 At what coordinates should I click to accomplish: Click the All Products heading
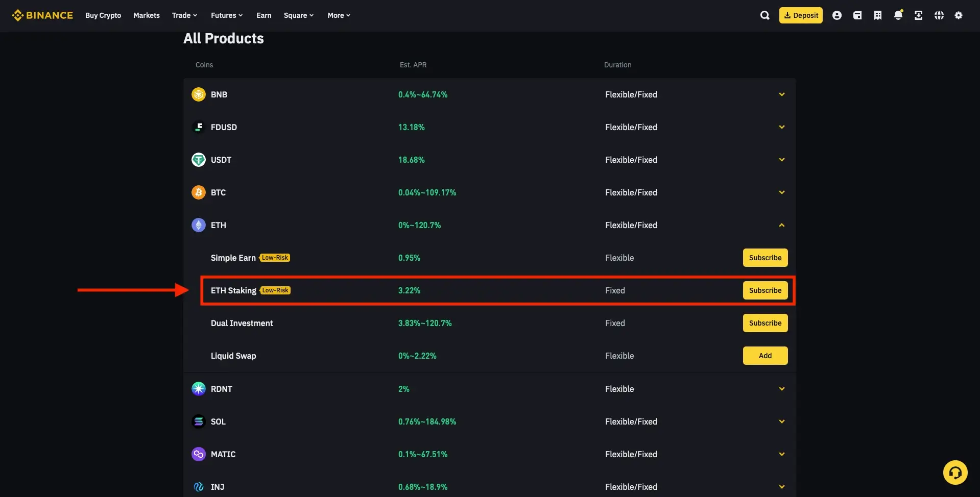coord(224,38)
